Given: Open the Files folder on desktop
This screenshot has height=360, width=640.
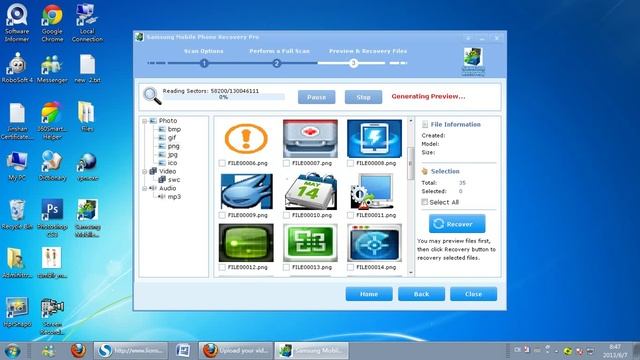Looking at the screenshot, I should point(87,117).
